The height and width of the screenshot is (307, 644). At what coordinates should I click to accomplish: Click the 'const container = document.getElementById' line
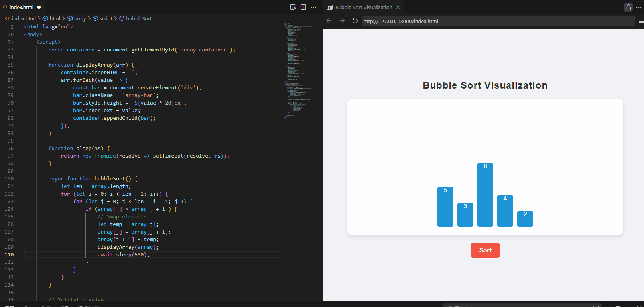click(142, 50)
